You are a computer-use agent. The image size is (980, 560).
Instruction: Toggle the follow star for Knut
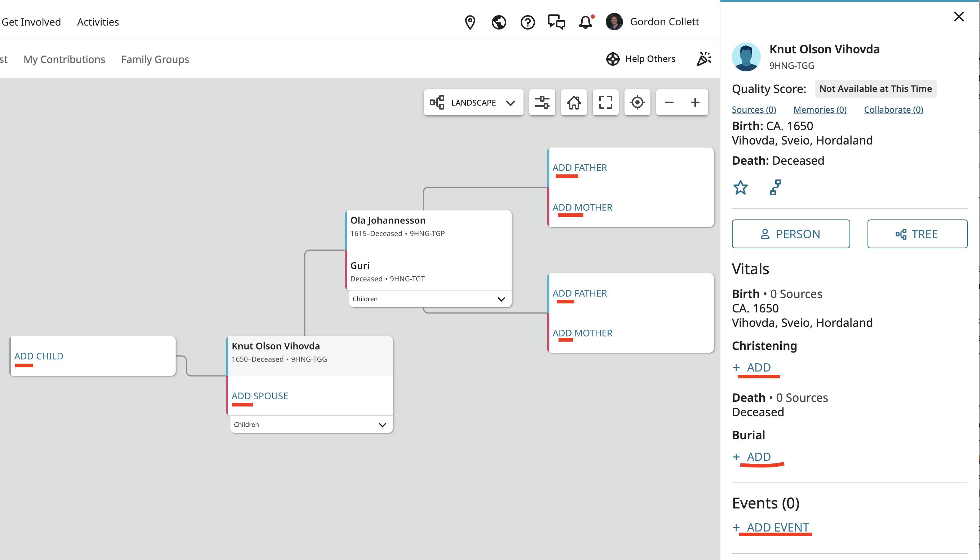click(x=740, y=188)
